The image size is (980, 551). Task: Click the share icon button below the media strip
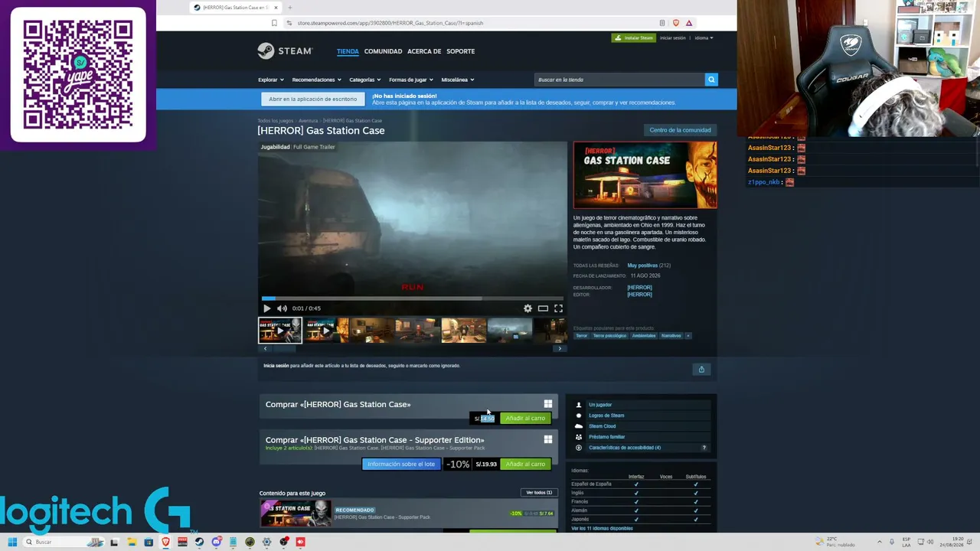[x=701, y=370]
